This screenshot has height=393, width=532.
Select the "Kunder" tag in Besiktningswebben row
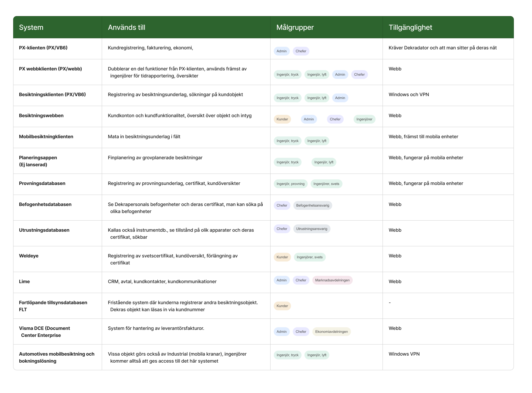click(282, 119)
